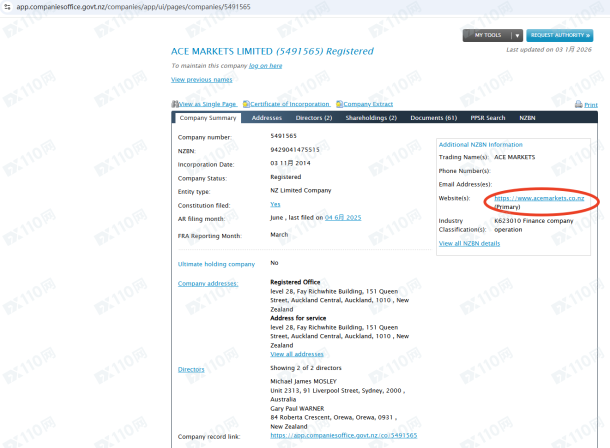Open the View previous names link
610x448 pixels.
pos(202,80)
